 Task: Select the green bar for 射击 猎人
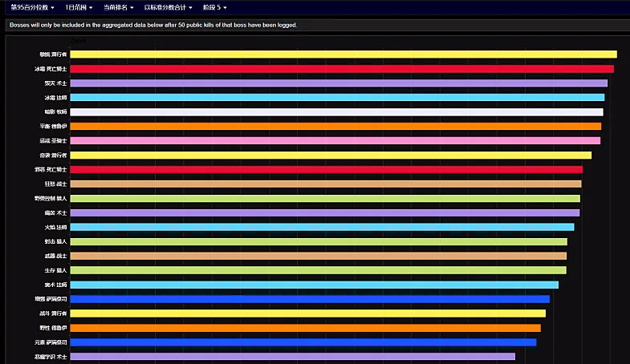(319, 241)
